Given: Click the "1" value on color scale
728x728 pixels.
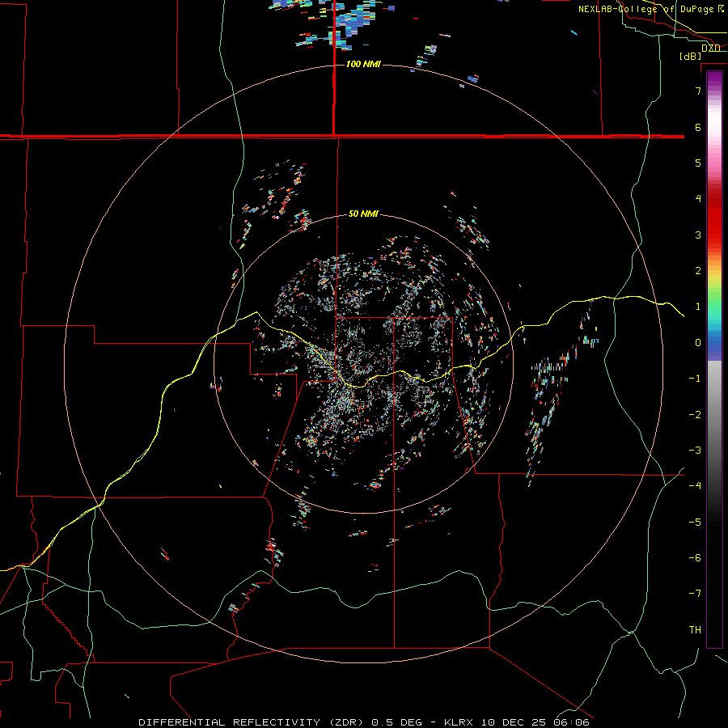Looking at the screenshot, I should (x=698, y=307).
